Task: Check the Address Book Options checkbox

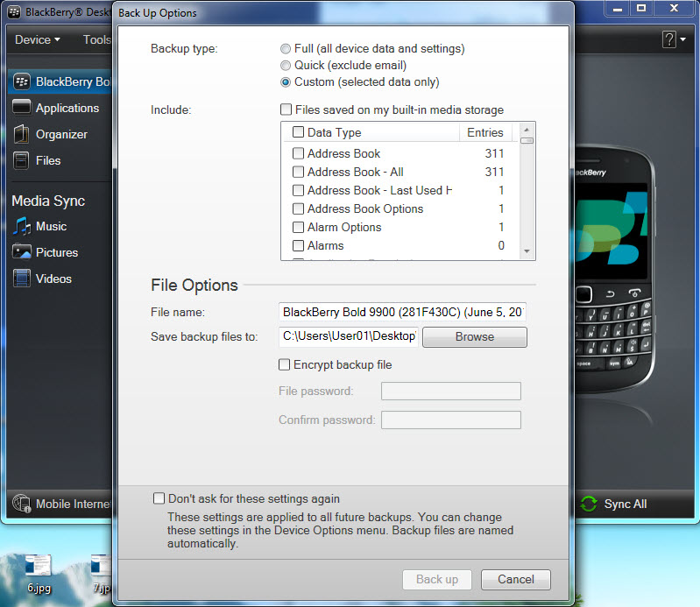Action: pyautogui.click(x=298, y=208)
